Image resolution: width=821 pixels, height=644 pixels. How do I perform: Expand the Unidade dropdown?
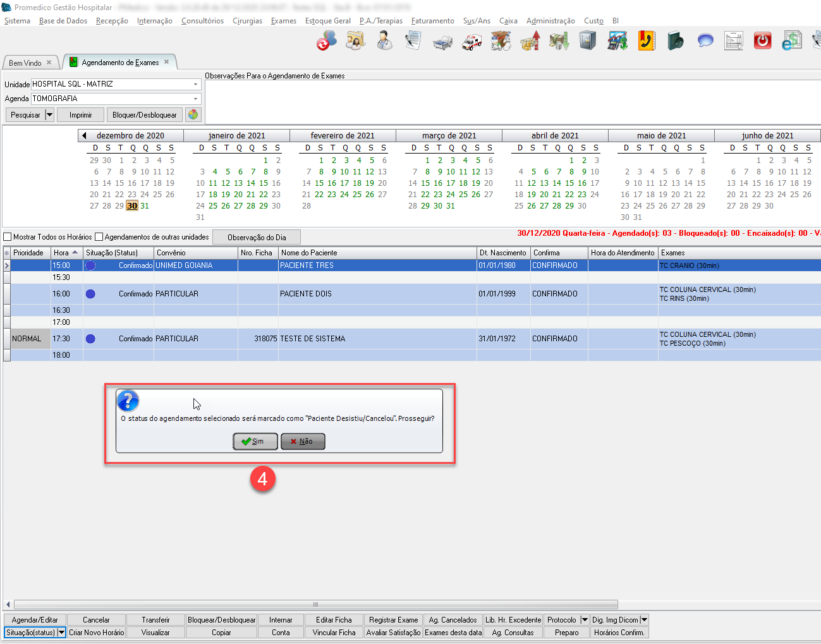click(x=195, y=84)
